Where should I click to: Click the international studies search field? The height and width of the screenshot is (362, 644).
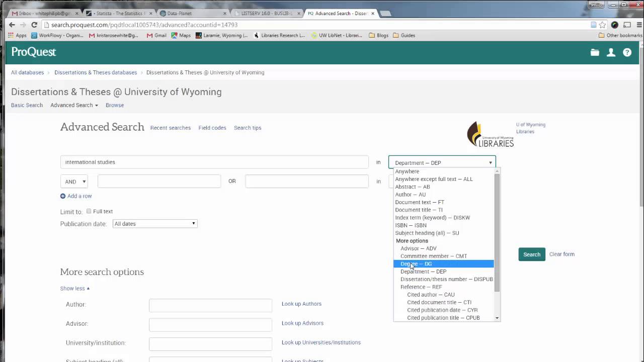point(214,162)
